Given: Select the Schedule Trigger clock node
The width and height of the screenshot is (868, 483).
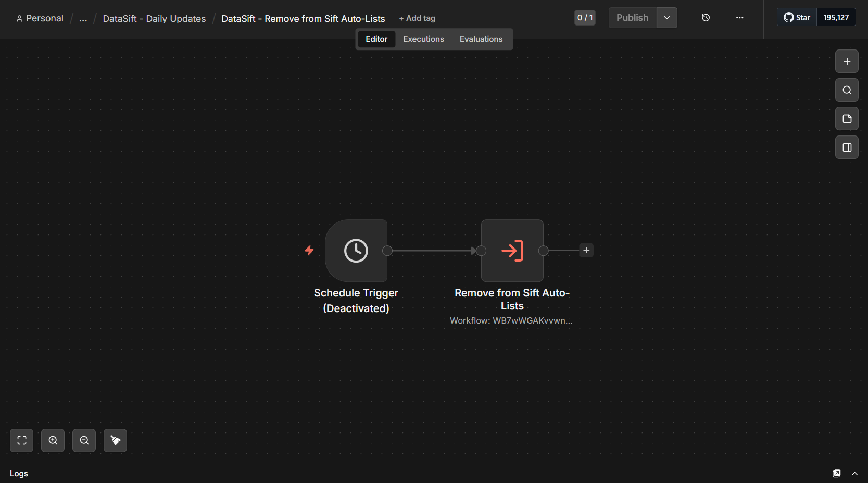Looking at the screenshot, I should [x=356, y=251].
